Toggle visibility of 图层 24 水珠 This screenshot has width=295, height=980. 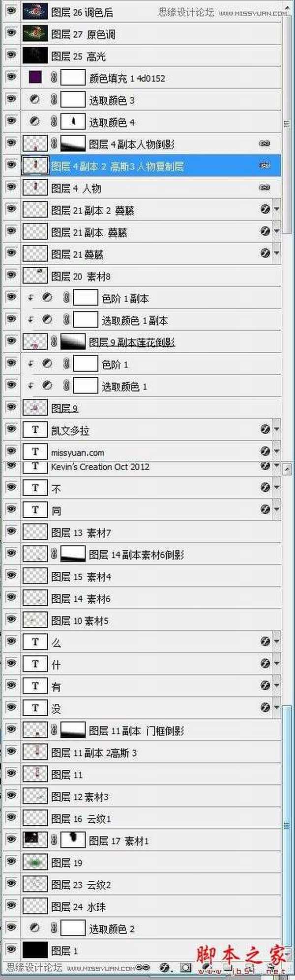tap(10, 907)
